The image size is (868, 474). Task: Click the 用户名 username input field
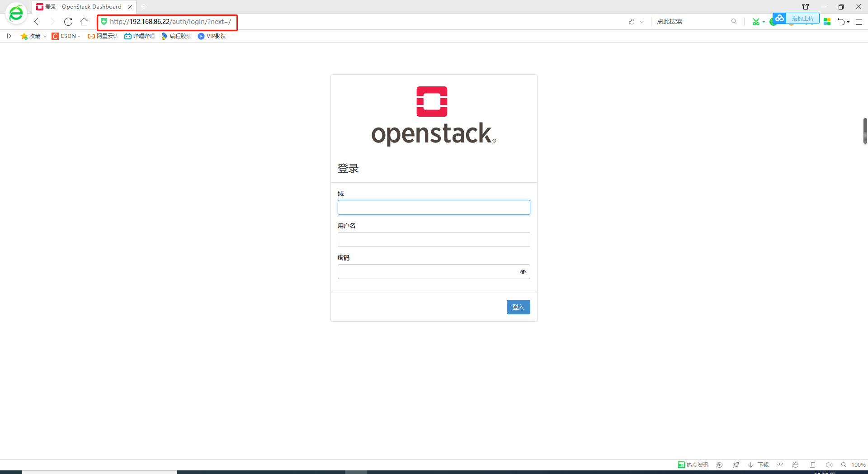click(x=434, y=239)
